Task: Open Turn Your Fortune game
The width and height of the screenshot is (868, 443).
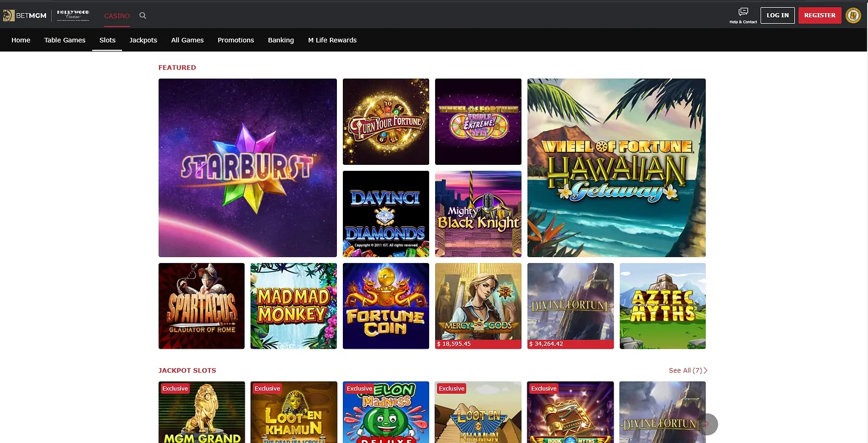Action: pos(386,121)
